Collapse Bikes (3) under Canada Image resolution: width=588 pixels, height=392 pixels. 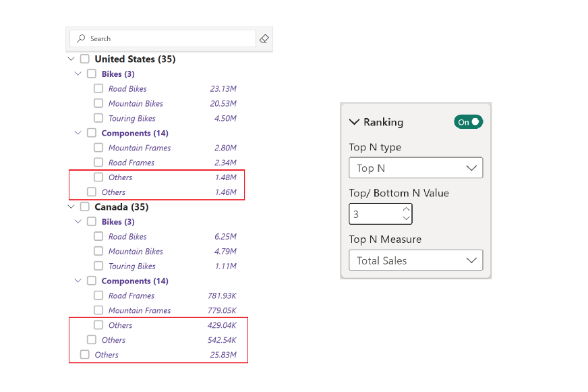tap(78, 221)
